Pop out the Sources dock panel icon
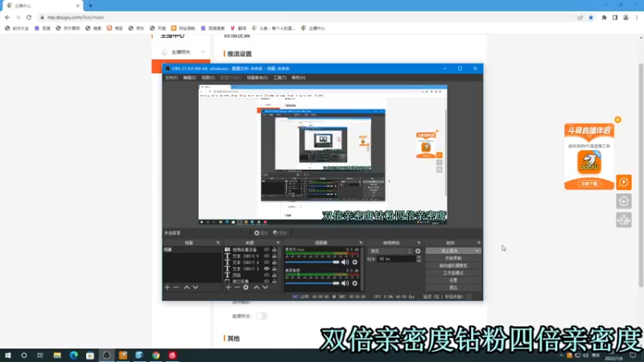Viewport: 644px width, 362px height. click(278, 243)
